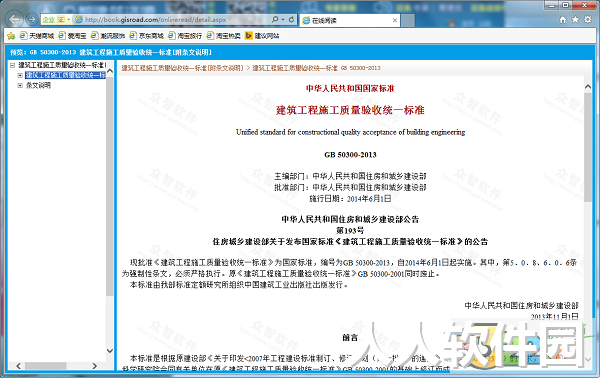Image resolution: width=600 pixels, height=378 pixels.
Task: Open the 淘宝特卖 bookmark
Action: [224, 36]
